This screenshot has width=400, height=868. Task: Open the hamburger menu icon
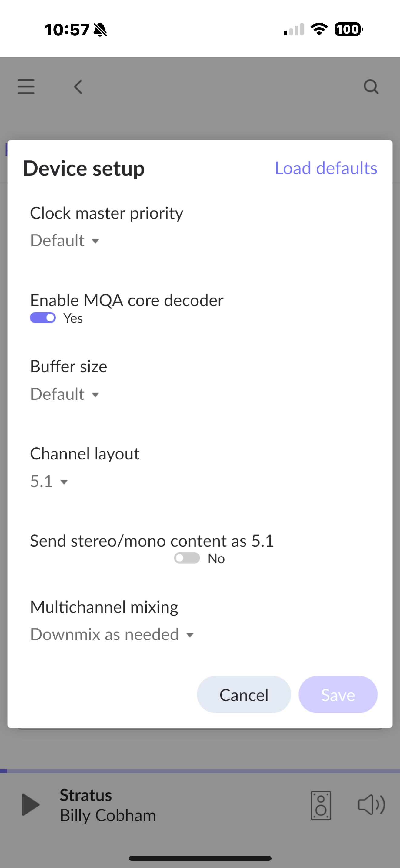(26, 87)
